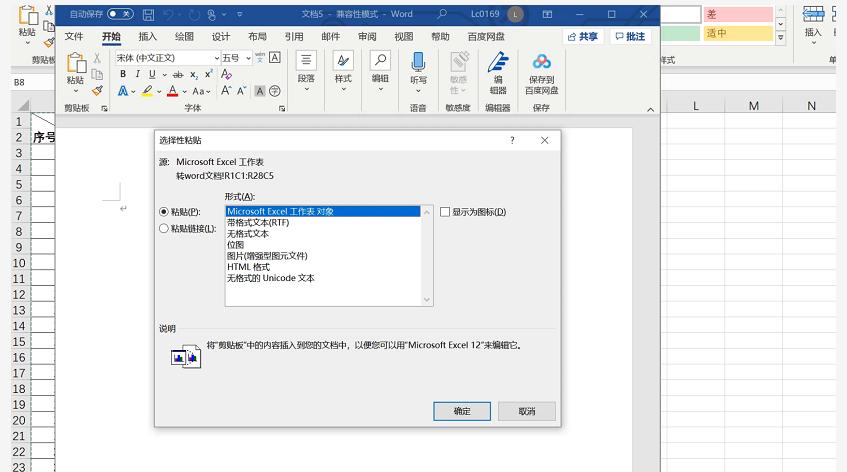Click the Lc0169 account avatar
This screenshot has height=472, width=847.
tap(515, 14)
